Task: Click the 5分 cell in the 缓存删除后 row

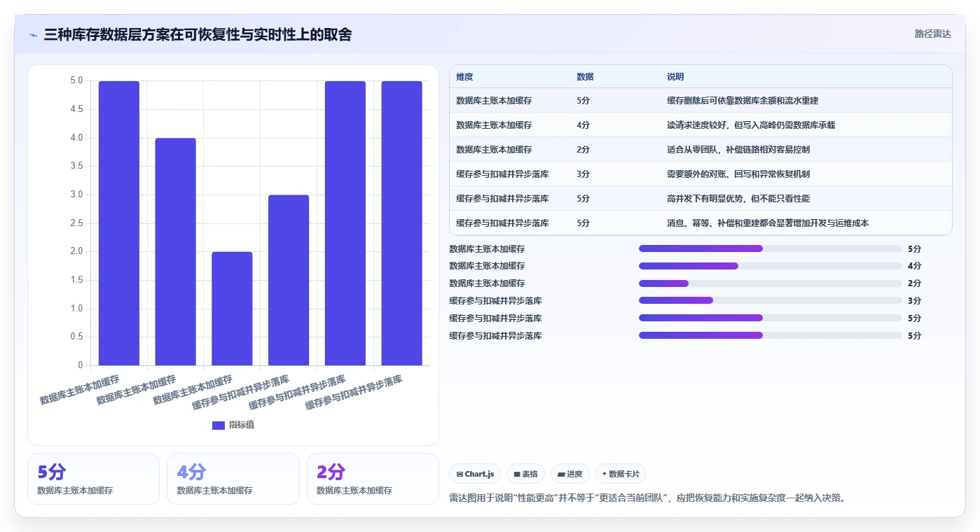Action: point(583,101)
